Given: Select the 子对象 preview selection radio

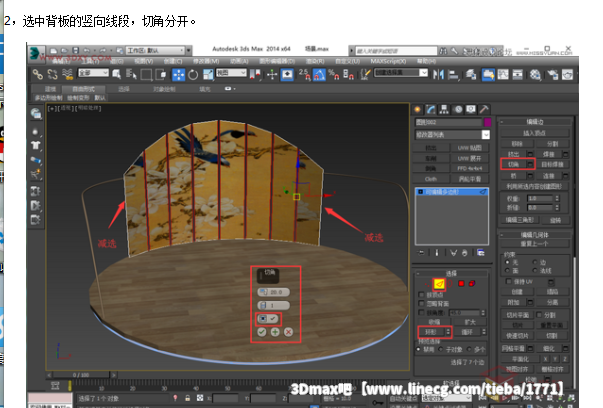Looking at the screenshot, I should (x=441, y=349).
